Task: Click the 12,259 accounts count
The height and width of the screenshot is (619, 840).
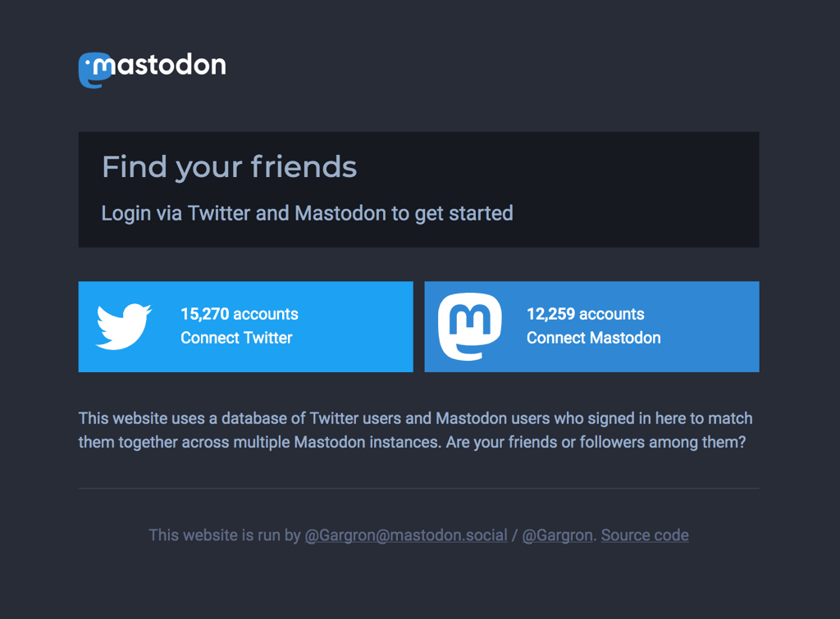Action: [x=586, y=314]
